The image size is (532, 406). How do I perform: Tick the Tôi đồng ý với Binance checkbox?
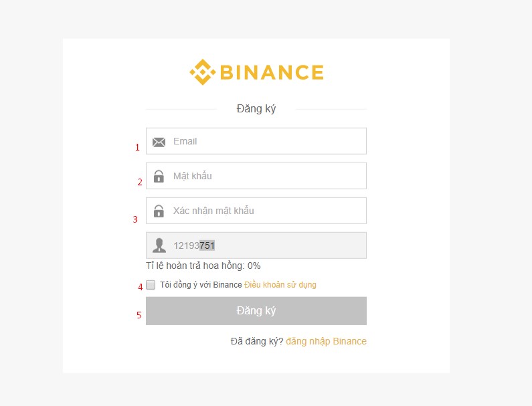tap(151, 284)
